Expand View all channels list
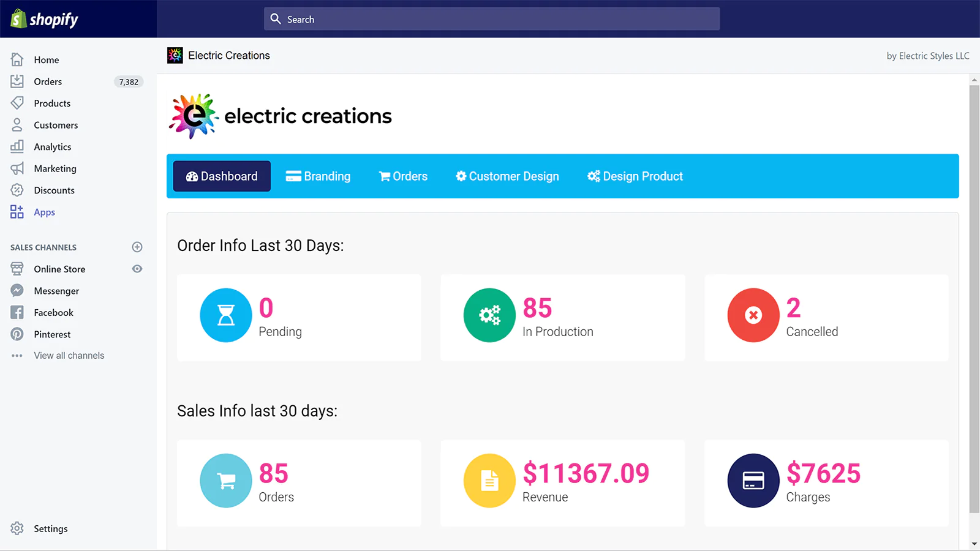The width and height of the screenshot is (980, 551). click(x=69, y=356)
